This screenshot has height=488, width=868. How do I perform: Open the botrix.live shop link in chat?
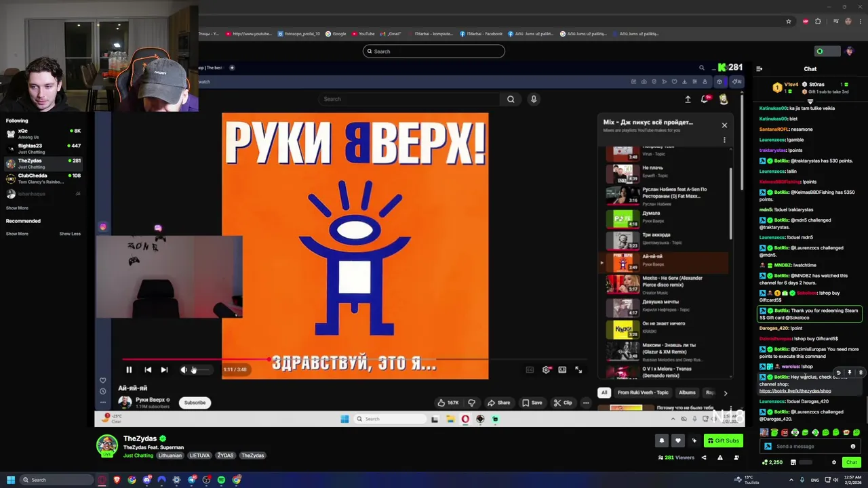coord(795,391)
